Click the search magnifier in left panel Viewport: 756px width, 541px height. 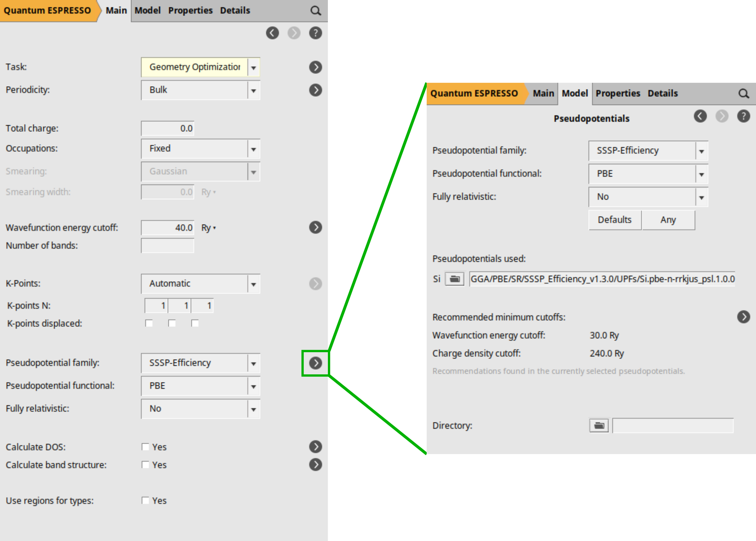click(x=315, y=11)
